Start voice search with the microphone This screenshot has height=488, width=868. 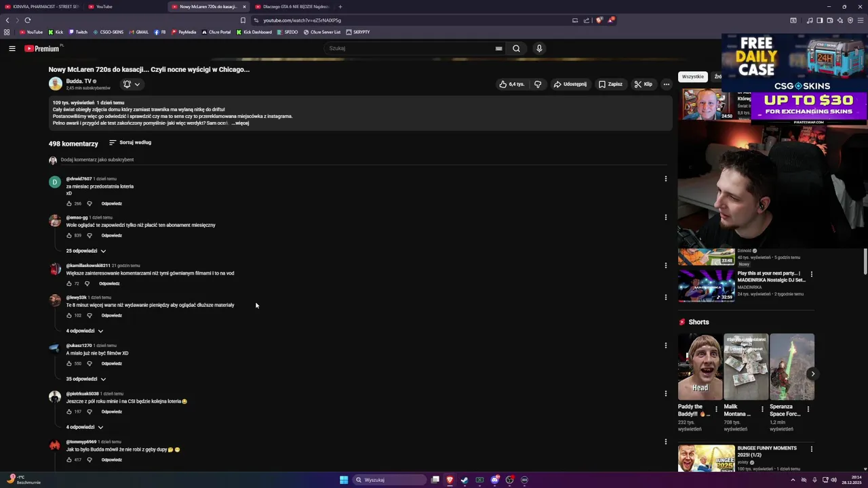539,48
